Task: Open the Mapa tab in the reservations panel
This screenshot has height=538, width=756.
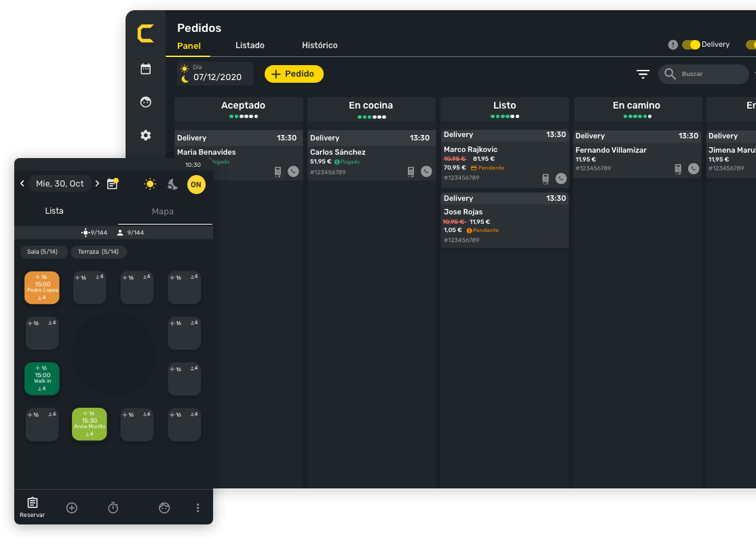Action: 162,211
